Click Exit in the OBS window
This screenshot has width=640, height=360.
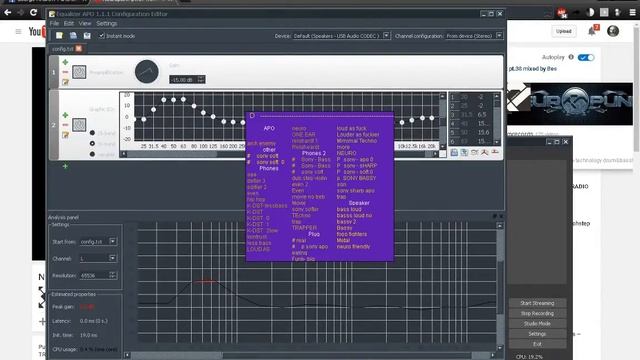pos(537,344)
